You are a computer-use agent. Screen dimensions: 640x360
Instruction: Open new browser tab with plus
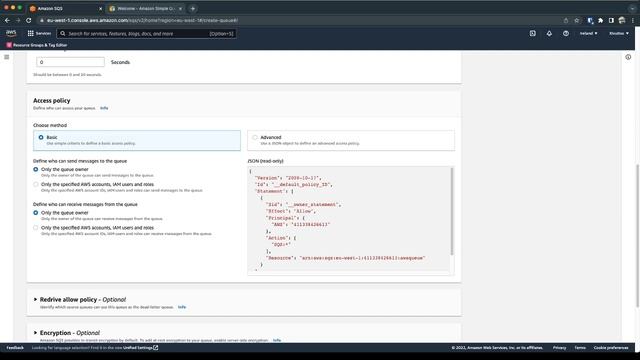pyautogui.click(x=193, y=9)
